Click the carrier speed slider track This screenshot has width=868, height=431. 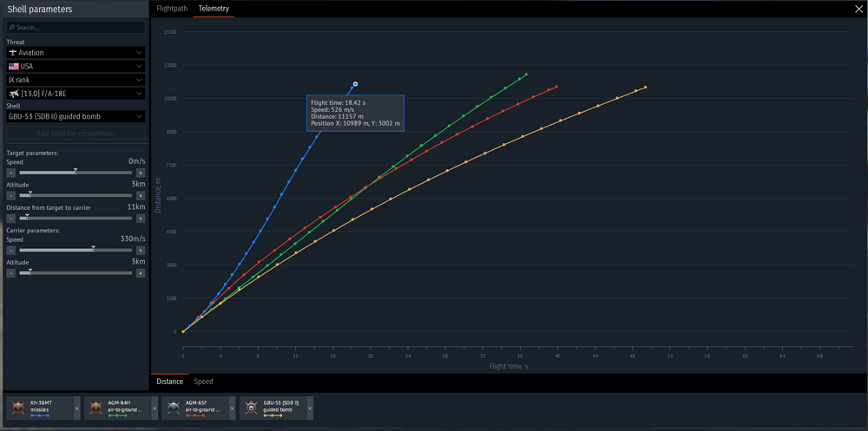[x=76, y=250]
